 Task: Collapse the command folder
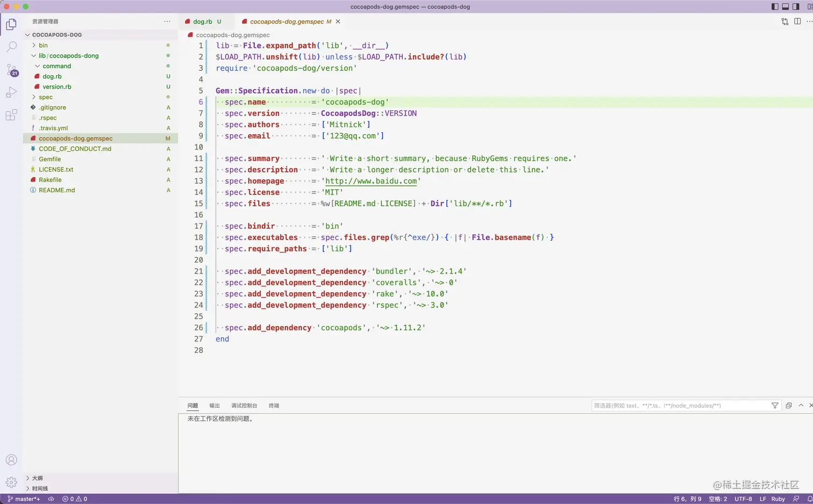coord(56,66)
